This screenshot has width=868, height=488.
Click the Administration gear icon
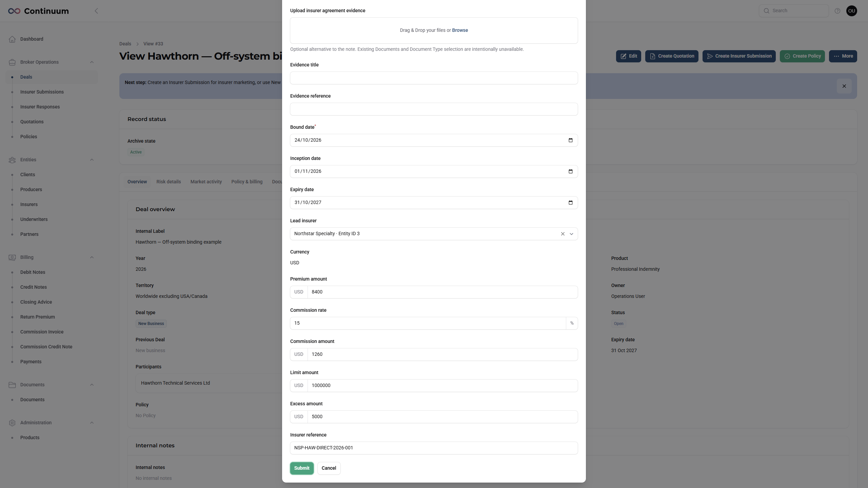click(12, 423)
